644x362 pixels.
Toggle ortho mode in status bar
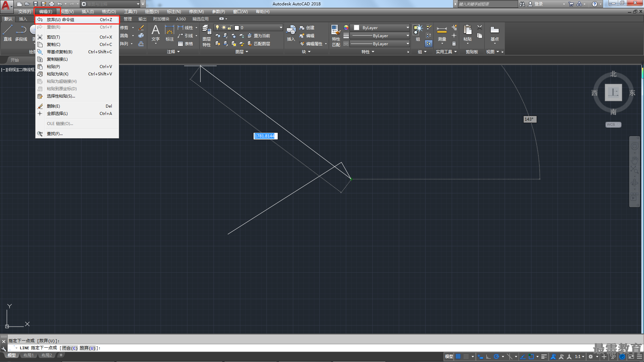(x=488, y=357)
